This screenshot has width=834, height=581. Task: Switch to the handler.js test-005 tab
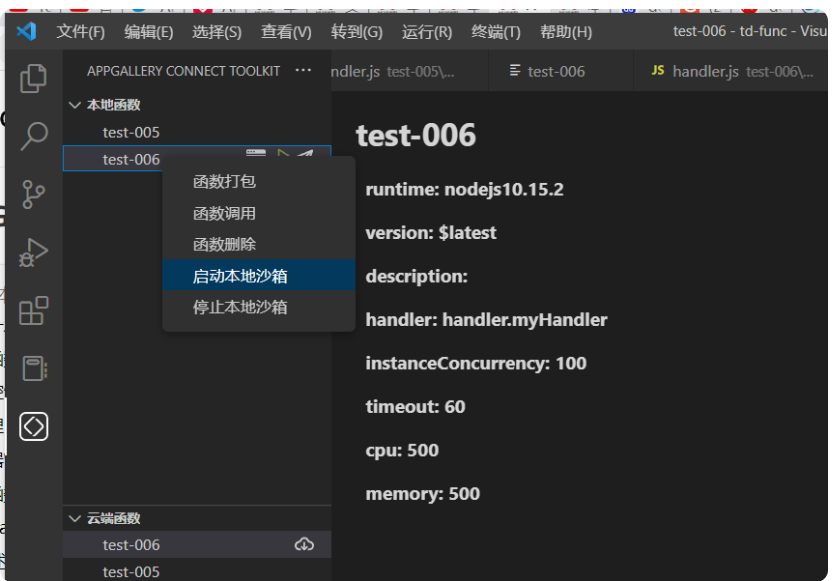tap(408, 71)
